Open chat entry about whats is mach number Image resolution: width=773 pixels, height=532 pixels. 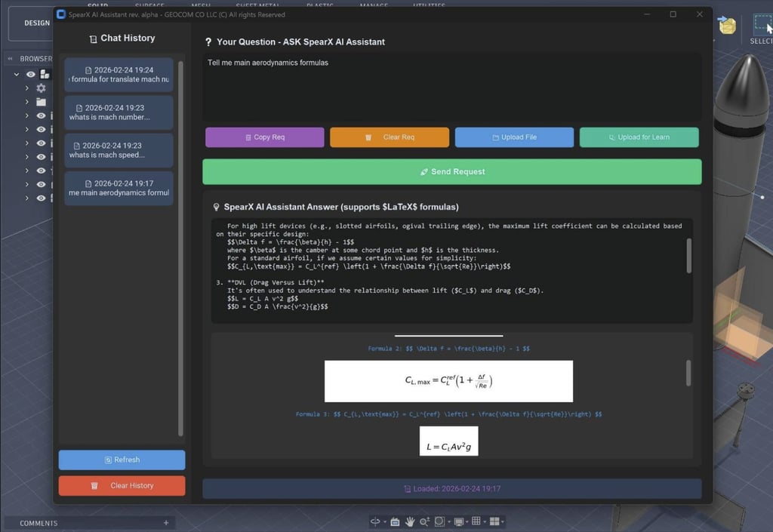pyautogui.click(x=119, y=112)
